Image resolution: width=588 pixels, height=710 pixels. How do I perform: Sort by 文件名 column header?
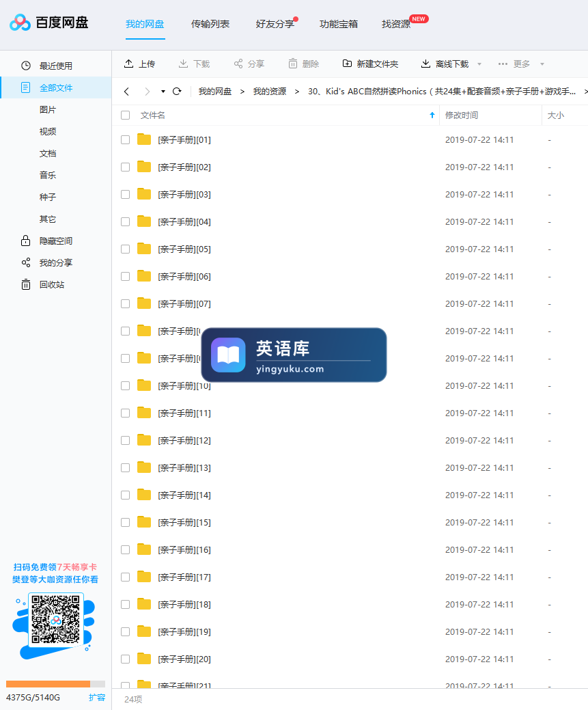click(152, 115)
